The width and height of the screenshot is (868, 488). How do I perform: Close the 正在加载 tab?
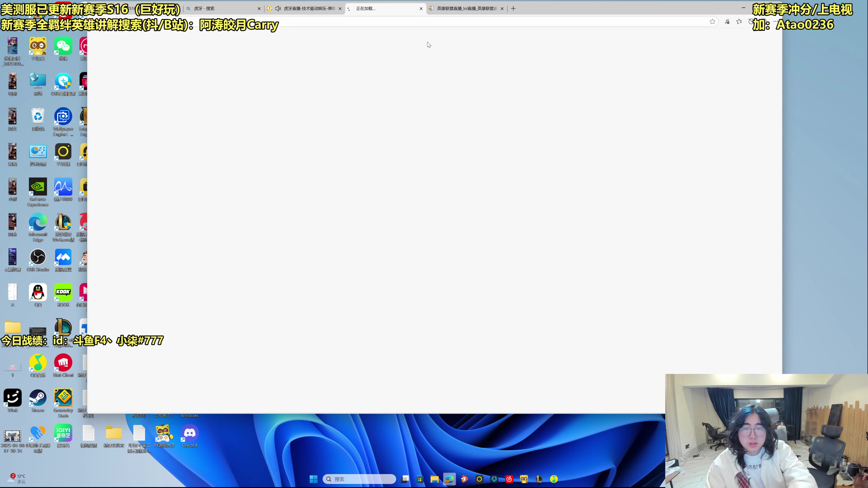coord(421,9)
